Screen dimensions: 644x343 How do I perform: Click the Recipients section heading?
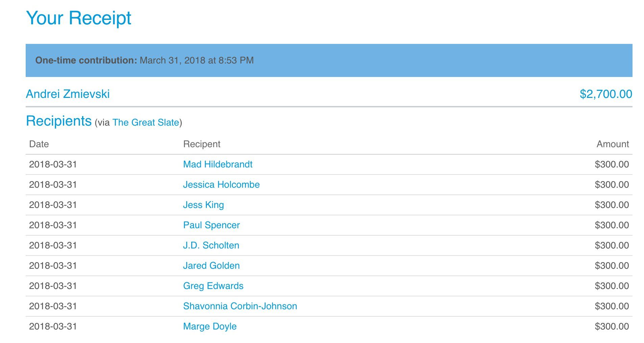tap(59, 121)
